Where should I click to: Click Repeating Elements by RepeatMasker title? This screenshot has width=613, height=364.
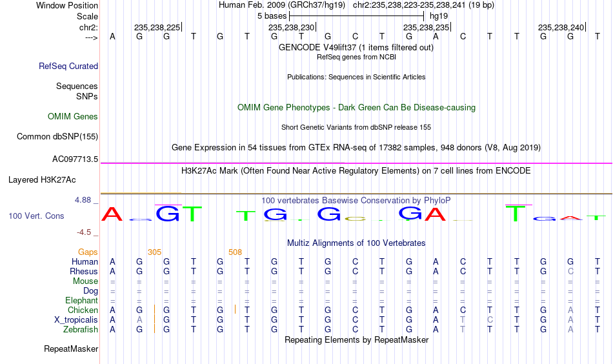tap(357, 339)
